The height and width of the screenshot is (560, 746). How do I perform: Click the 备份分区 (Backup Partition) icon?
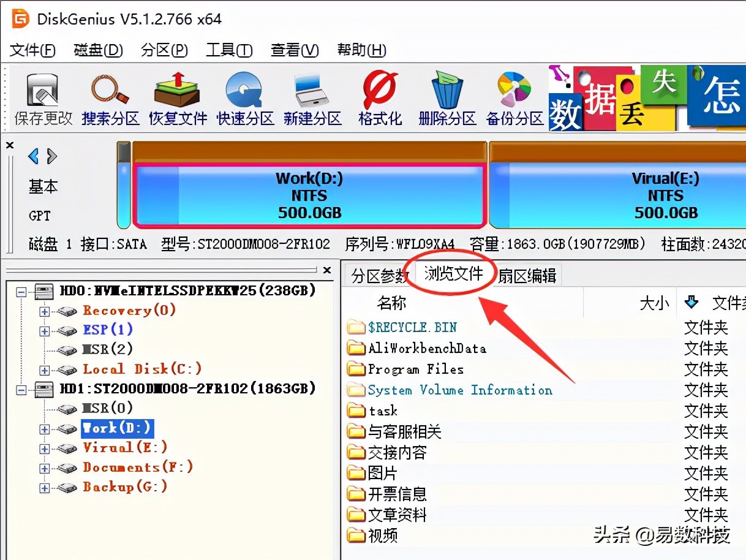pos(514,97)
